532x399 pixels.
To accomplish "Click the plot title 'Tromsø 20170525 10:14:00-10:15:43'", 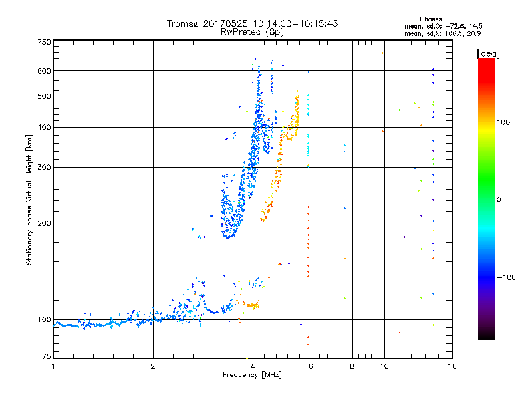I will [x=252, y=23].
